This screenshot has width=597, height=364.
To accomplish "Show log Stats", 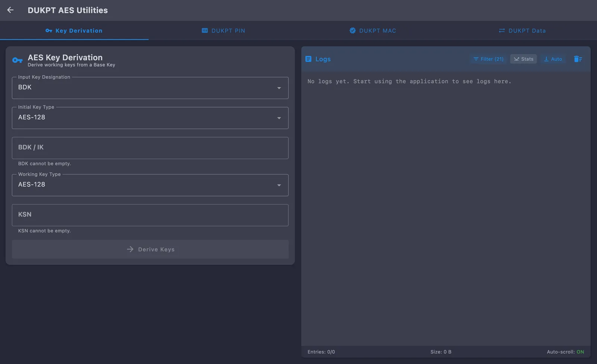I will coord(523,59).
